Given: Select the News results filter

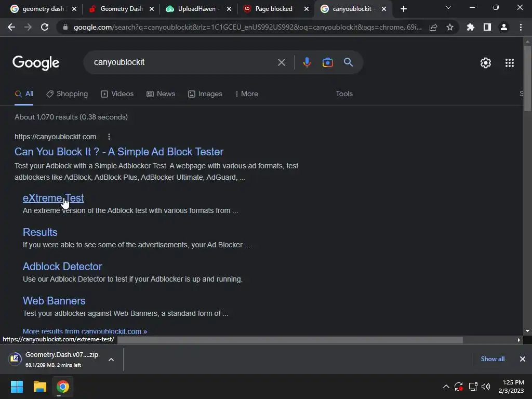Looking at the screenshot, I should pyautogui.click(x=161, y=94).
